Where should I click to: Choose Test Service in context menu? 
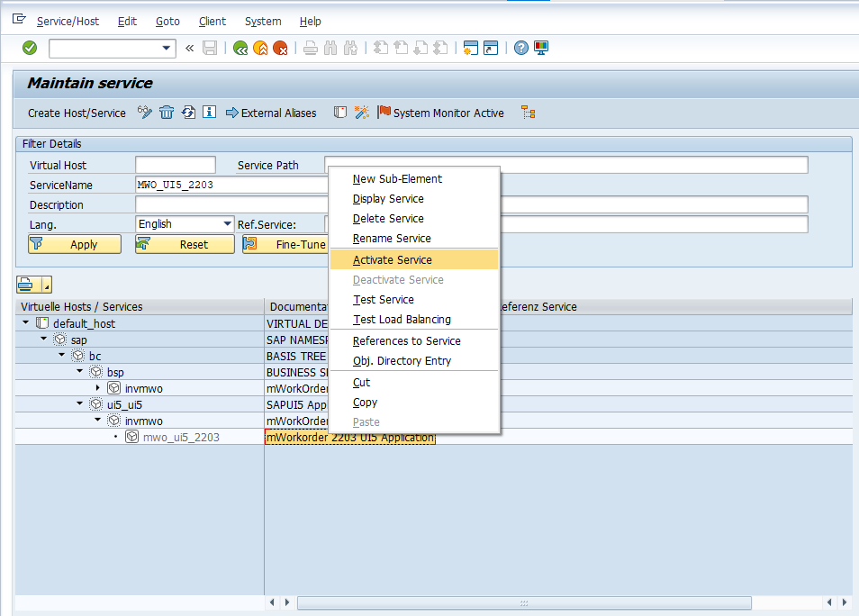click(384, 300)
